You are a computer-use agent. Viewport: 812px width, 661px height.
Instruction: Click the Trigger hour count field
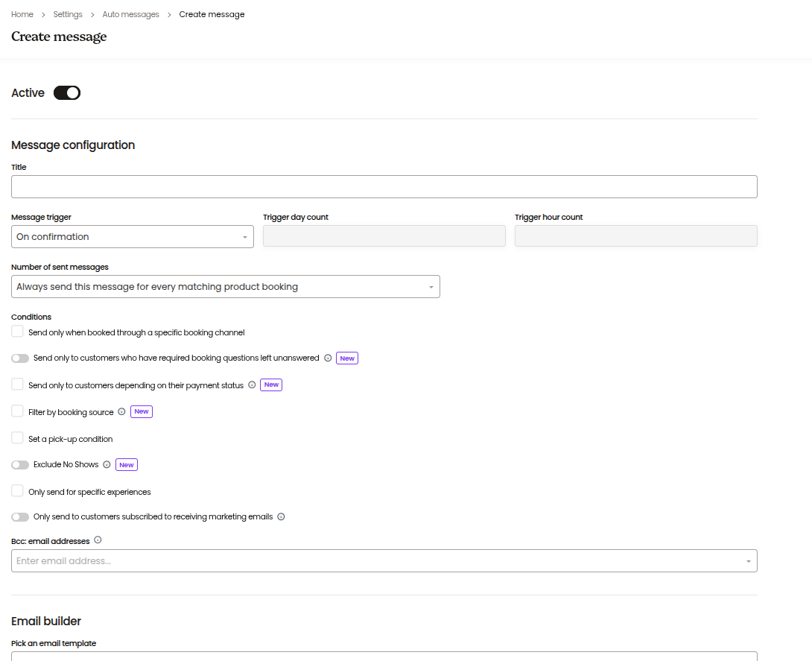click(636, 235)
